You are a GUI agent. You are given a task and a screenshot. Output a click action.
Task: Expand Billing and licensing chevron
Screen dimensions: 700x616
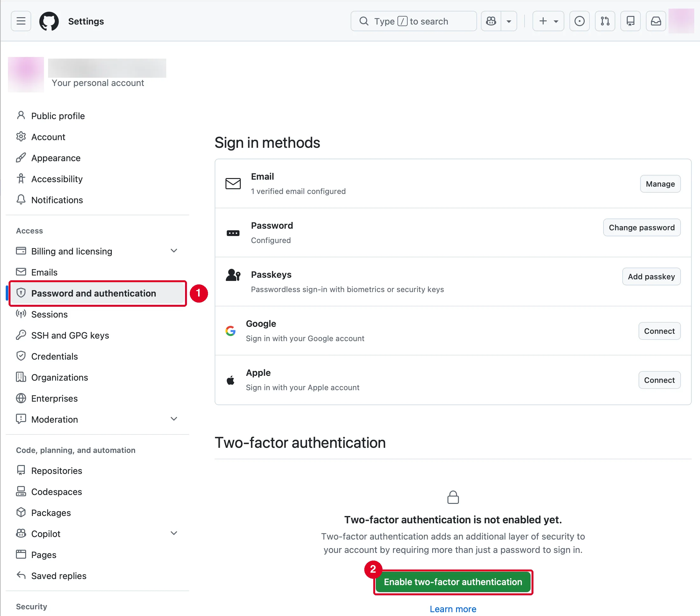(174, 251)
